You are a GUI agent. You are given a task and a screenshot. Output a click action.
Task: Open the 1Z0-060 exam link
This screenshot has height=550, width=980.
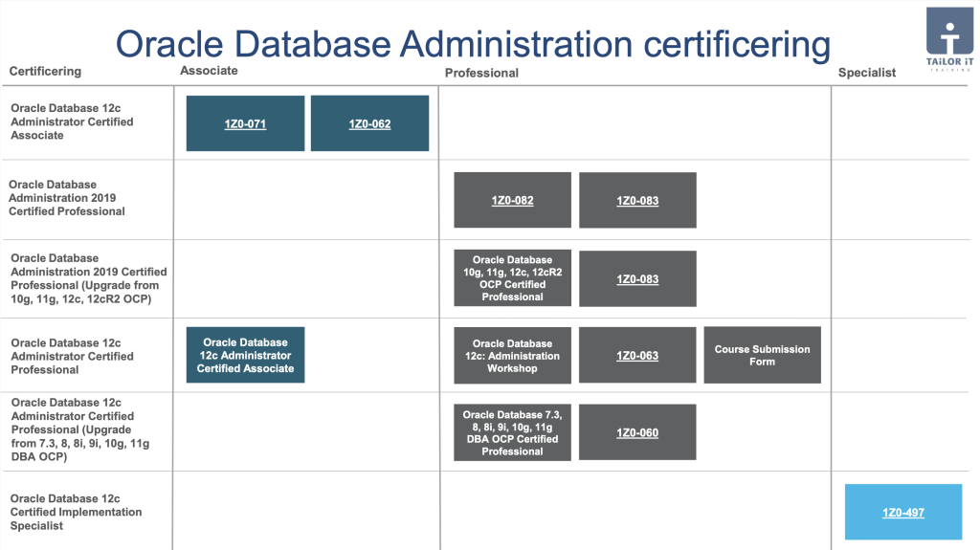(x=637, y=432)
